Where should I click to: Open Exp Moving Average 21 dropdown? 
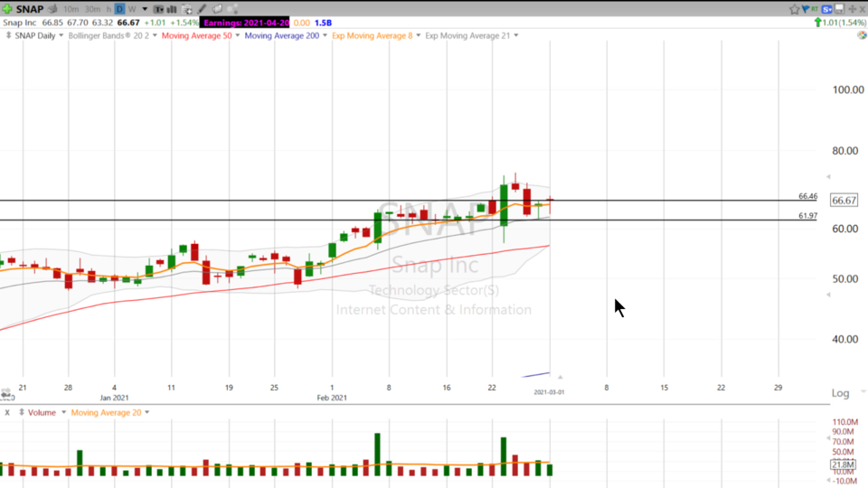point(516,35)
